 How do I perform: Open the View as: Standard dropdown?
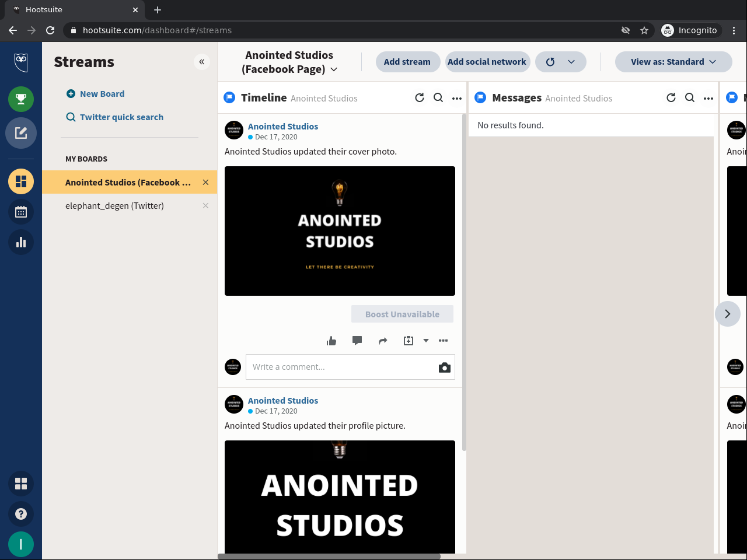(x=673, y=62)
